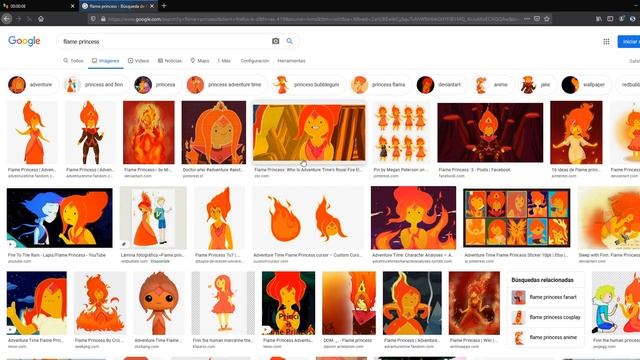640x360 pixels.
Task: Click the deviantart.com Flame Princess by M thumbnail
Action: 149,132
